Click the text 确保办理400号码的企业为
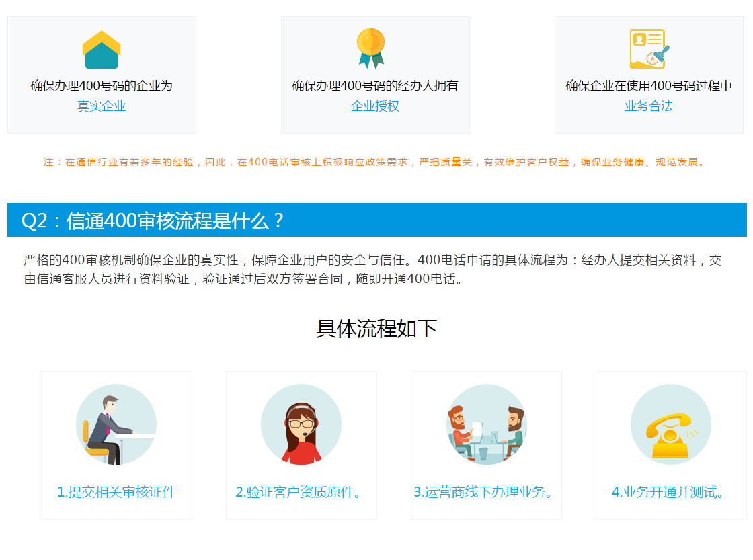Screen dimensions: 753x560 [102, 86]
